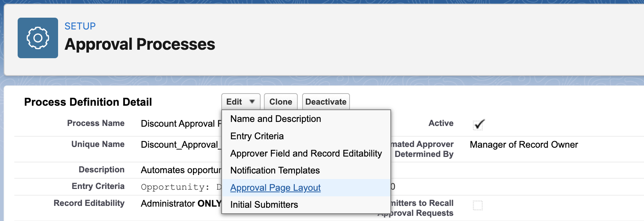The width and height of the screenshot is (644, 221).
Task: Select Initial Submitters menu entry
Action: [264, 204]
